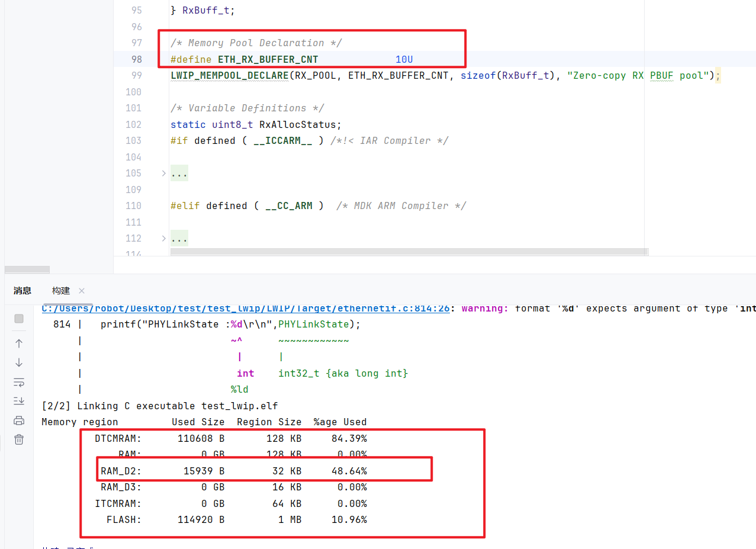The image size is (756, 549).
Task: Click the editor's horizontal scrollbar
Action: [x=409, y=252]
